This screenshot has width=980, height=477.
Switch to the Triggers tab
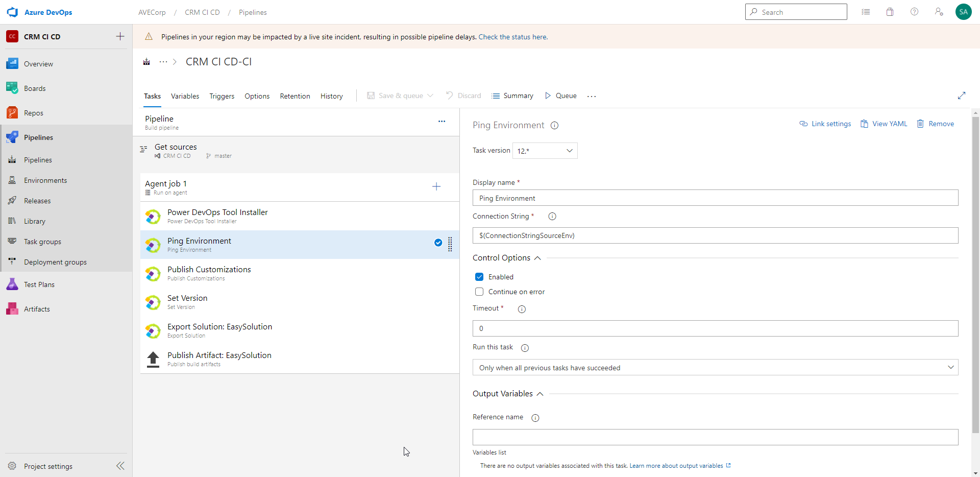(x=222, y=96)
